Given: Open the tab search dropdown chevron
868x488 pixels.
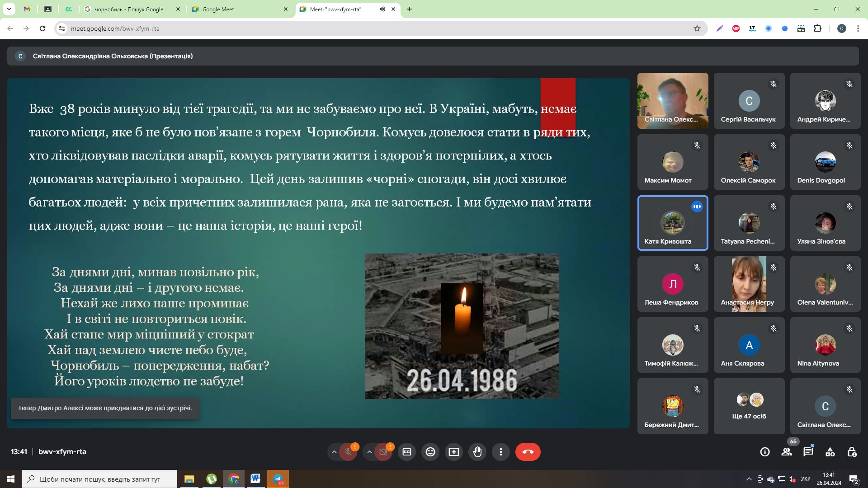Looking at the screenshot, I should pos(9,9).
